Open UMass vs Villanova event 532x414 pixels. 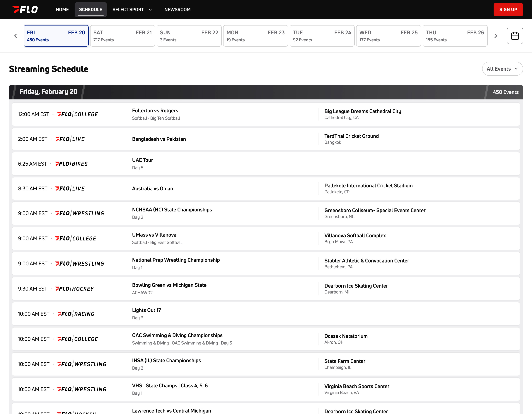point(266,239)
